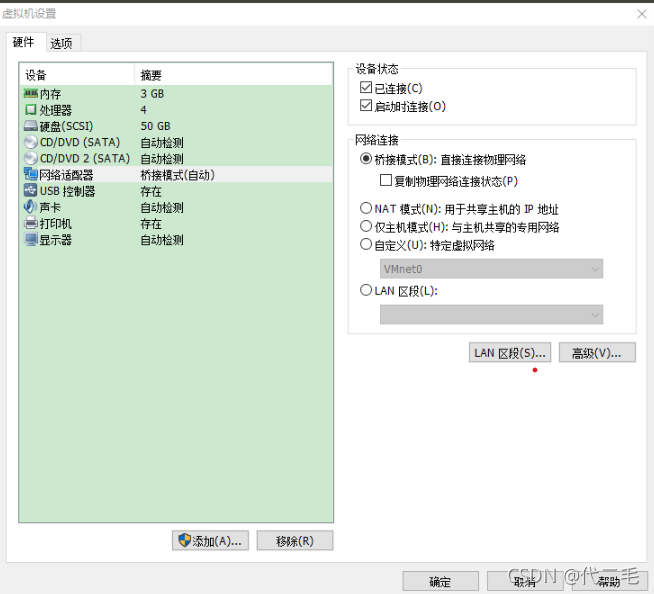The image size is (654, 594).
Task: Click the 移除(R) remove button
Action: [x=295, y=541]
